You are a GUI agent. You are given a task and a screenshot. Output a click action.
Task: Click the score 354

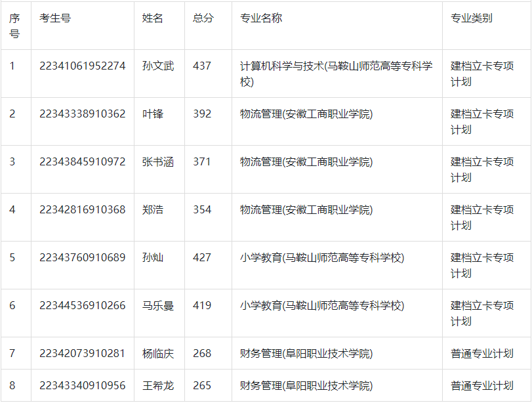tap(202, 209)
